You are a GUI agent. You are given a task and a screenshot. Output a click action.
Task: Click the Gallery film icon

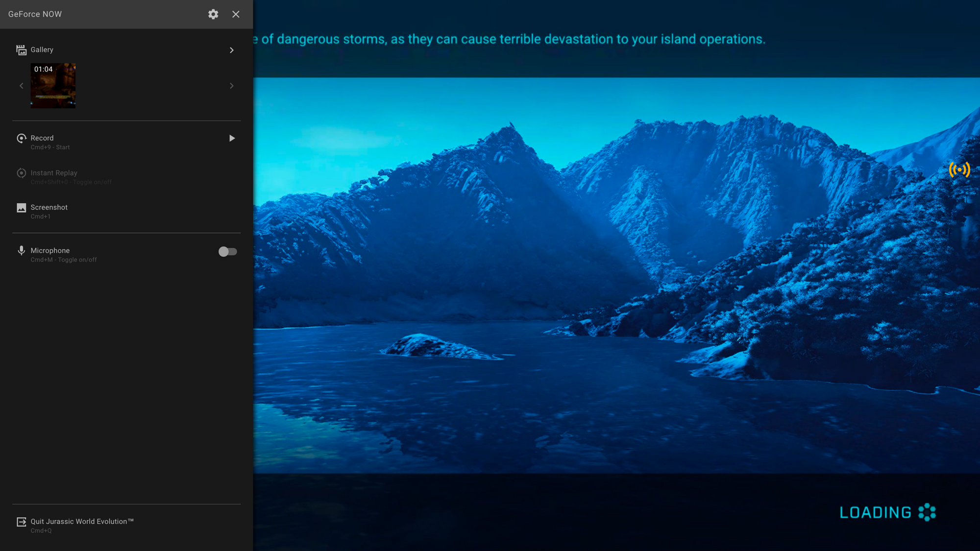coord(21,50)
